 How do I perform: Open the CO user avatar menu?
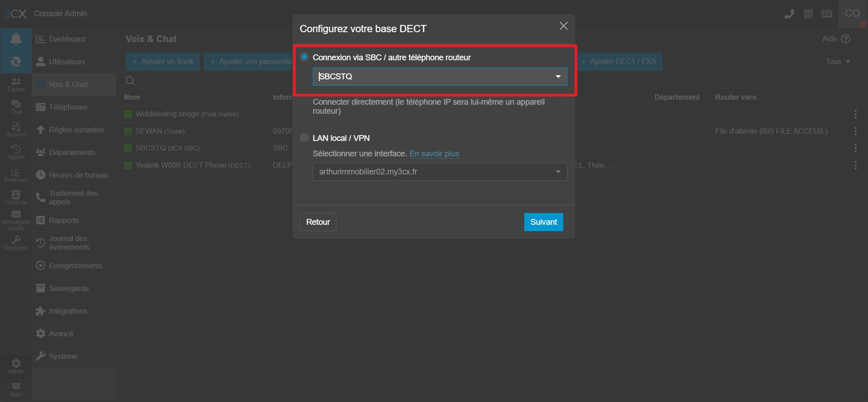[x=853, y=14]
